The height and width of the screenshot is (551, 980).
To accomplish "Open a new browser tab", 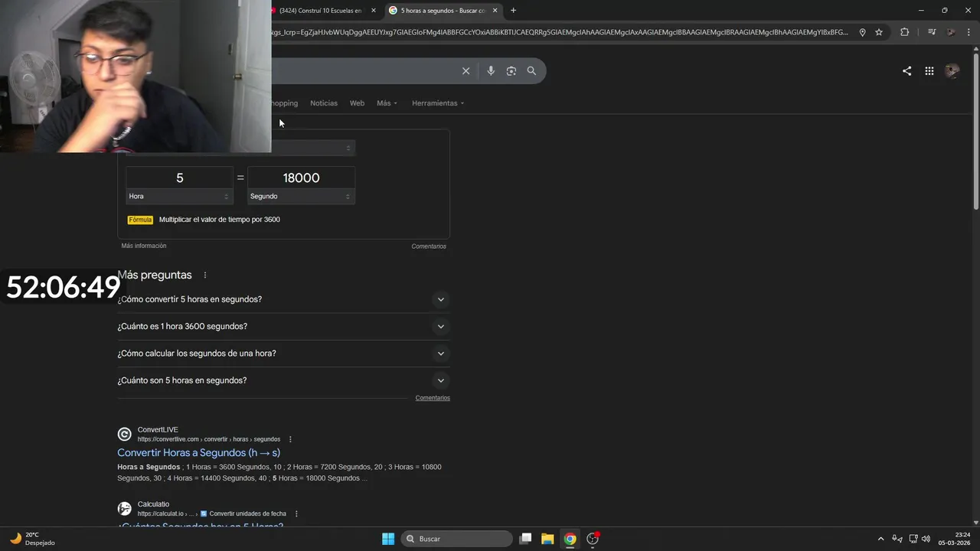I will click(513, 11).
